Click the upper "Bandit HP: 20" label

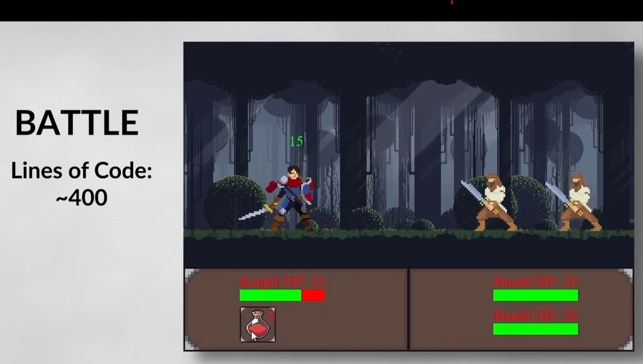pos(536,281)
